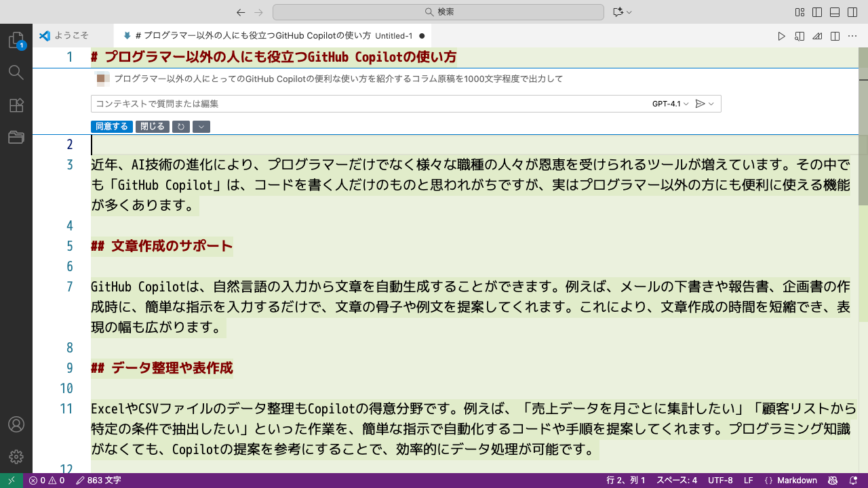Open Markdown preview to the side
The width and height of the screenshot is (868, 488).
800,36
